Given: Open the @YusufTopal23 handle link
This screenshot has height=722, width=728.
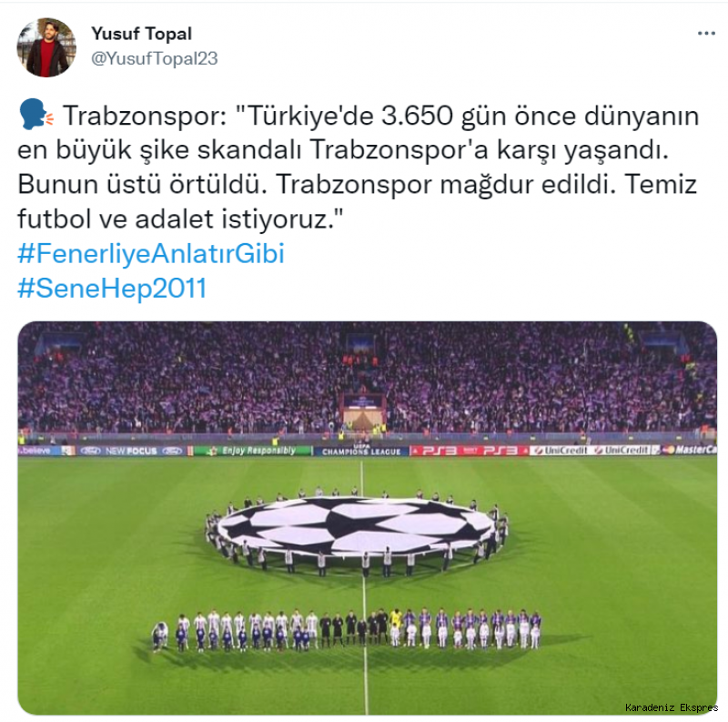Looking at the screenshot, I should pos(154,58).
